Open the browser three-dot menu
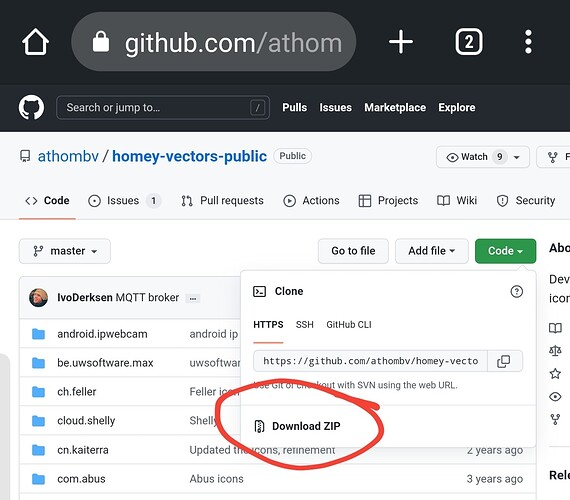The height and width of the screenshot is (500, 570). 528,42
